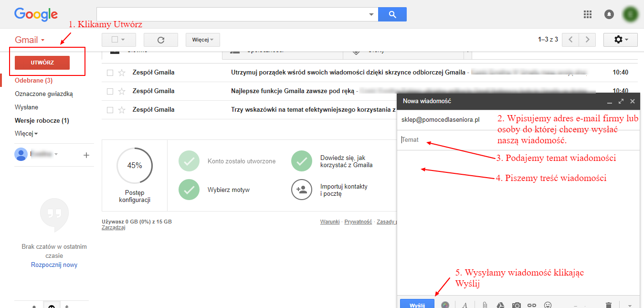This screenshot has height=308, width=644.
Task: Show search options arrow in search box
Action: [x=371, y=14]
